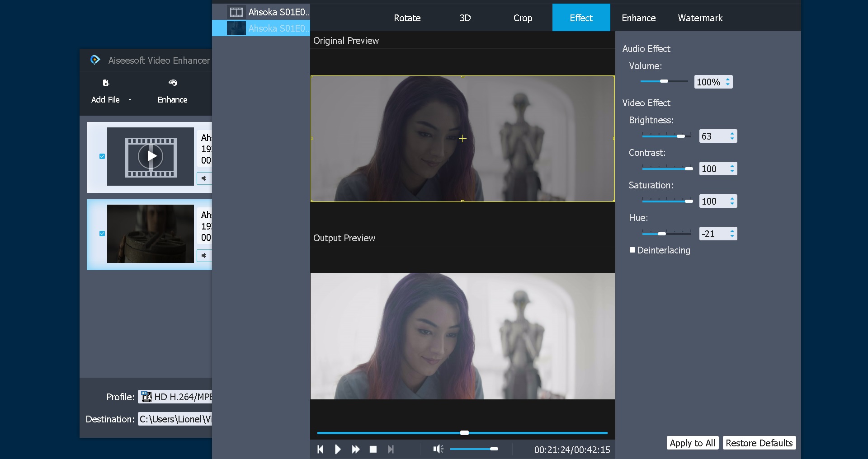
Task: Click the center crosshair in Original Preview
Action: click(x=462, y=139)
